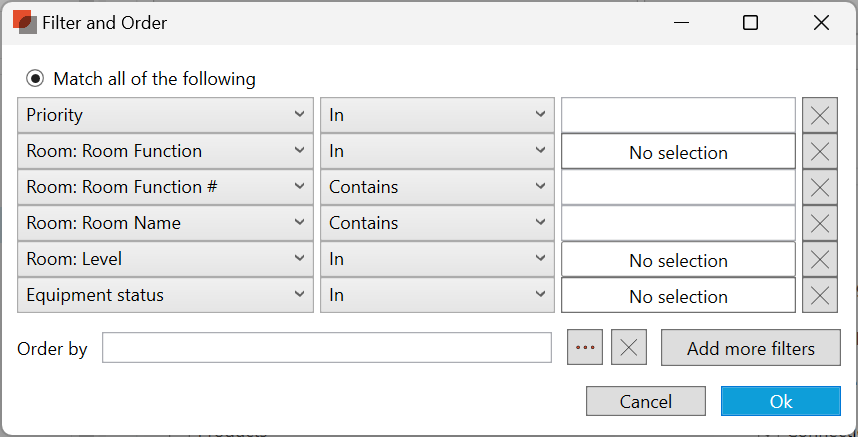
Task: Open Contains operator dropdown for Room Function #
Action: [437, 187]
